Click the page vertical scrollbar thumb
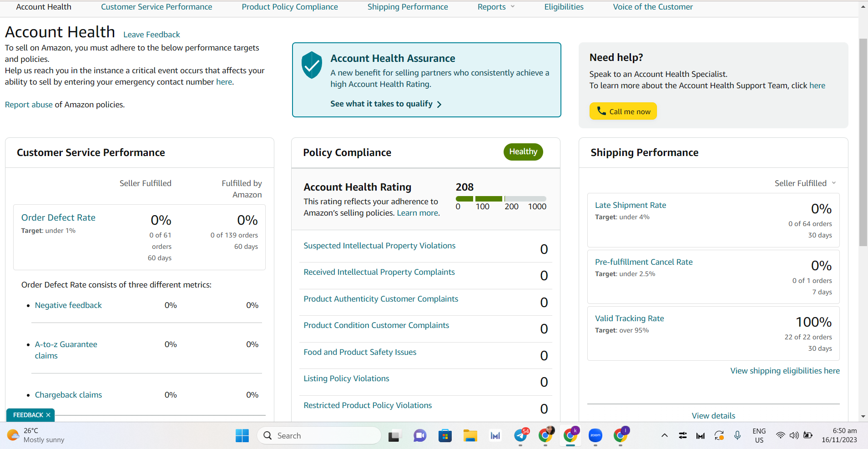The height and width of the screenshot is (449, 868). (863, 142)
